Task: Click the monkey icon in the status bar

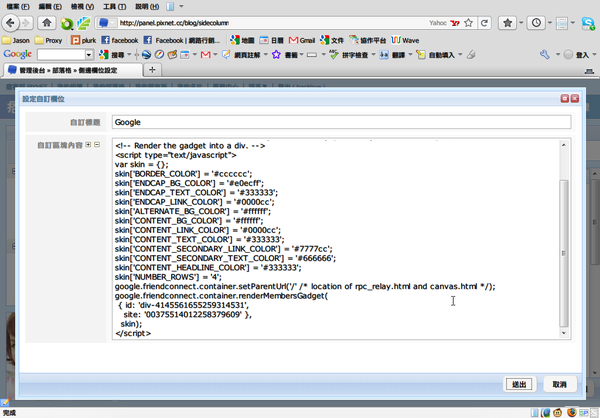Action: click(x=558, y=413)
